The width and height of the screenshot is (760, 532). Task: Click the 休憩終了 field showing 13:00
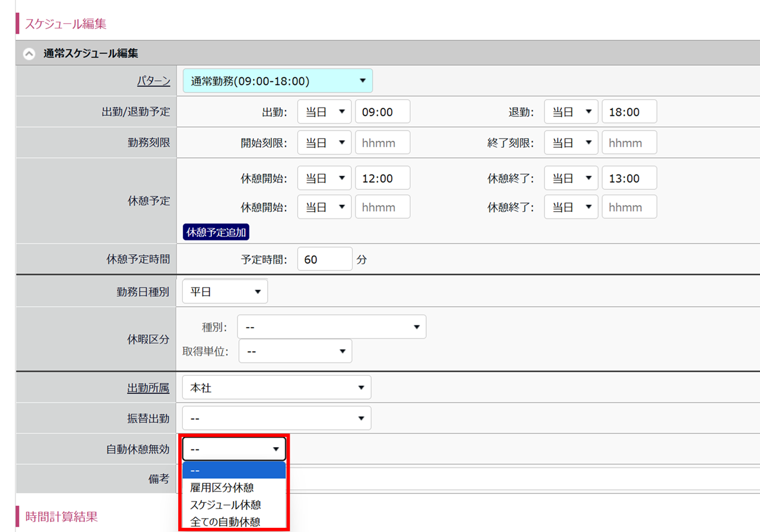pyautogui.click(x=629, y=178)
